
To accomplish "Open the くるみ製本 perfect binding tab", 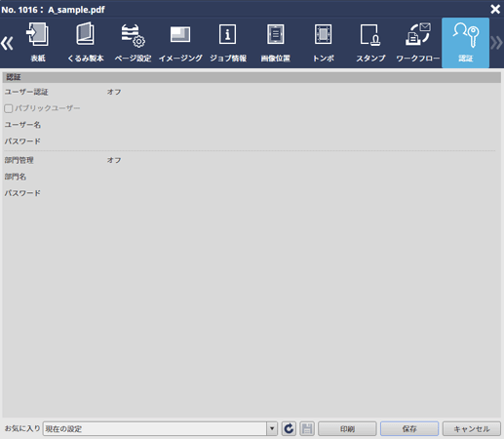I will click(x=86, y=43).
